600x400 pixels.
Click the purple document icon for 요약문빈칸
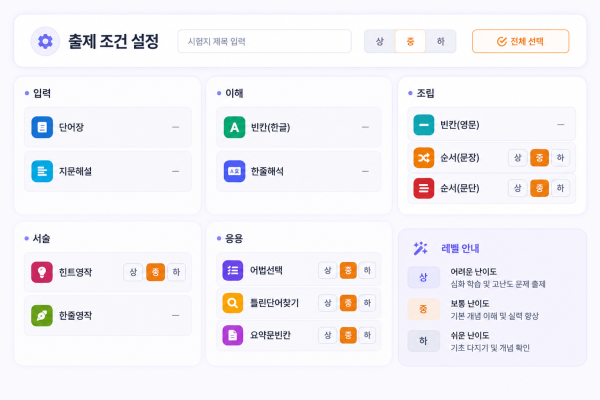(233, 335)
